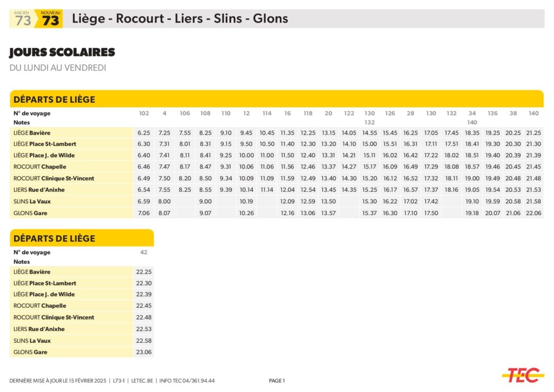The width and height of the screenshot is (554, 392).
Task: Click the first 'Départs de Liège' yellow header
Action: pyautogui.click(x=54, y=99)
